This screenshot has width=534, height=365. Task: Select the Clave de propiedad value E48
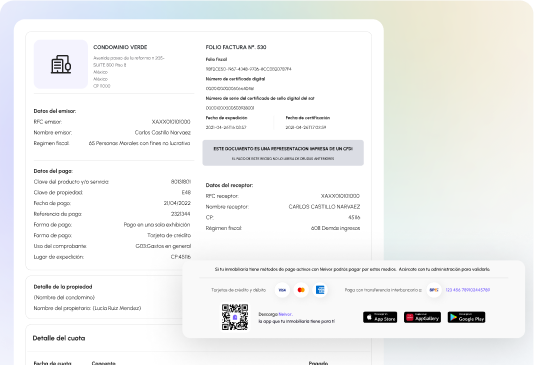tap(186, 193)
